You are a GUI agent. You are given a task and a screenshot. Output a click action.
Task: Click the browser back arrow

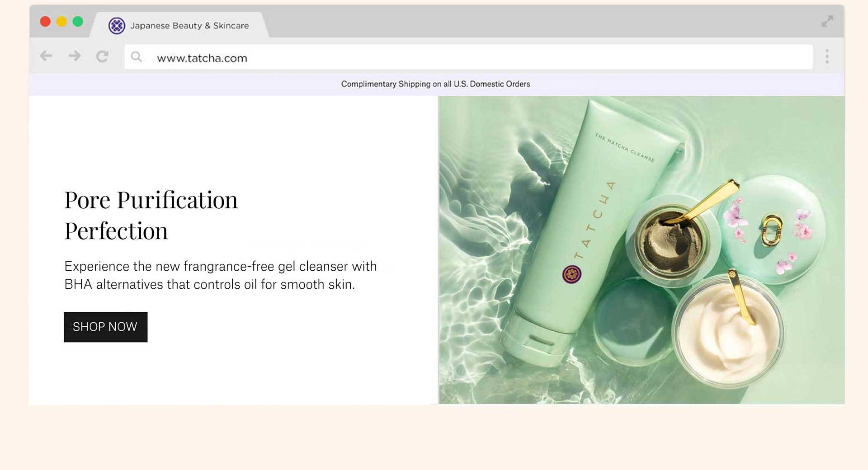[46, 56]
